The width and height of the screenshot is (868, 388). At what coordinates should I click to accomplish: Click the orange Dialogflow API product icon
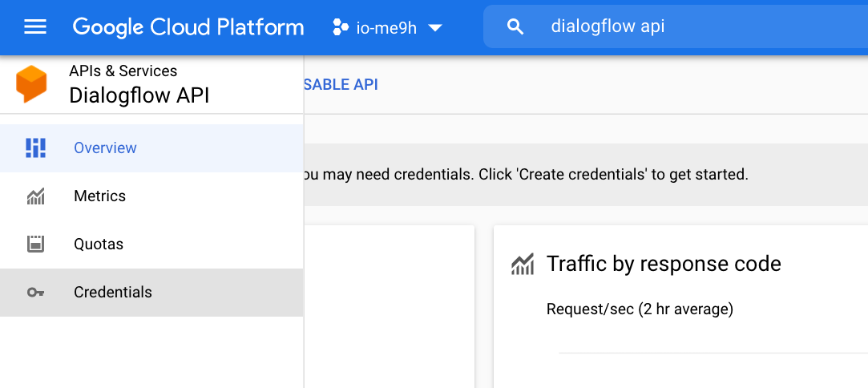(32, 84)
